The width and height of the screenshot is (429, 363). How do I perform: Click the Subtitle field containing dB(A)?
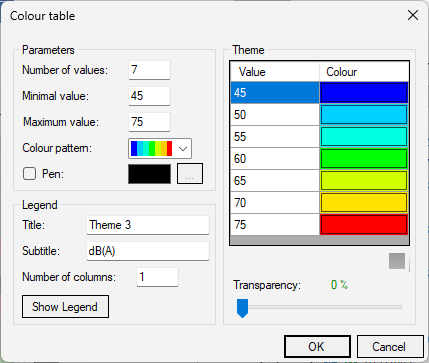click(x=148, y=251)
